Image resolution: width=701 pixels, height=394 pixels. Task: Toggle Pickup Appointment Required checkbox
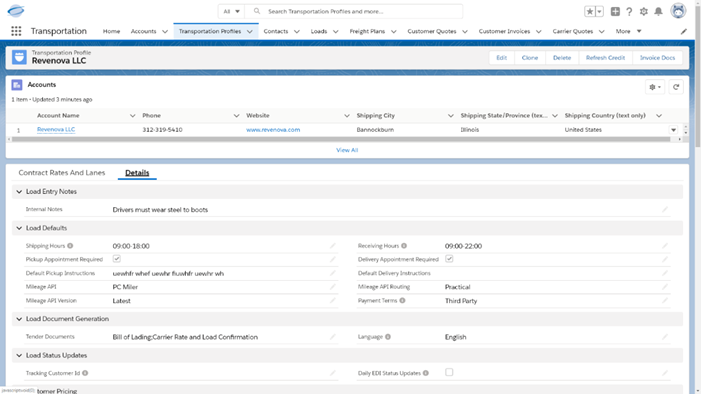(x=117, y=259)
